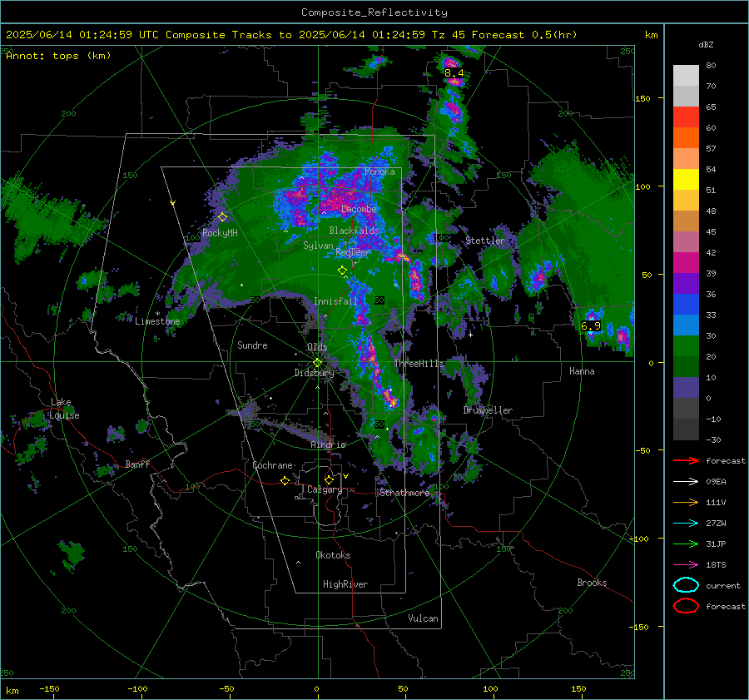Click the dBZ heading above the color scale
Viewport: 749px width, 700px height.
click(x=706, y=44)
